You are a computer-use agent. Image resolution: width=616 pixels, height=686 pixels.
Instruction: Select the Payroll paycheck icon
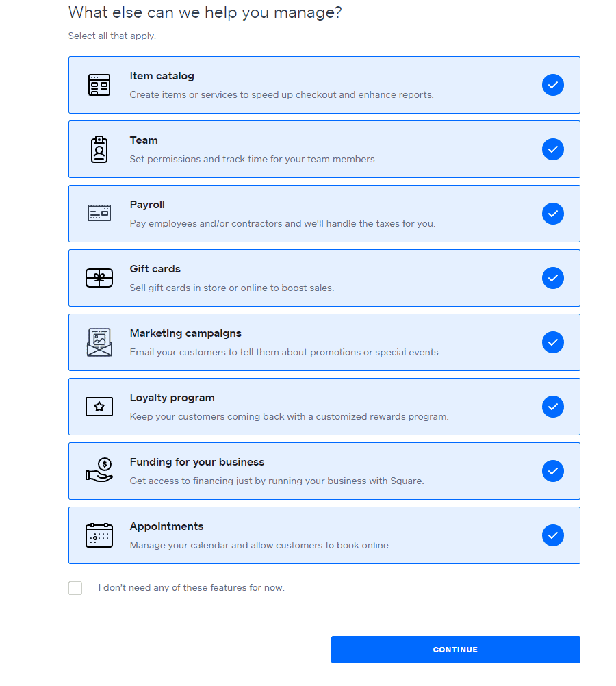(99, 214)
